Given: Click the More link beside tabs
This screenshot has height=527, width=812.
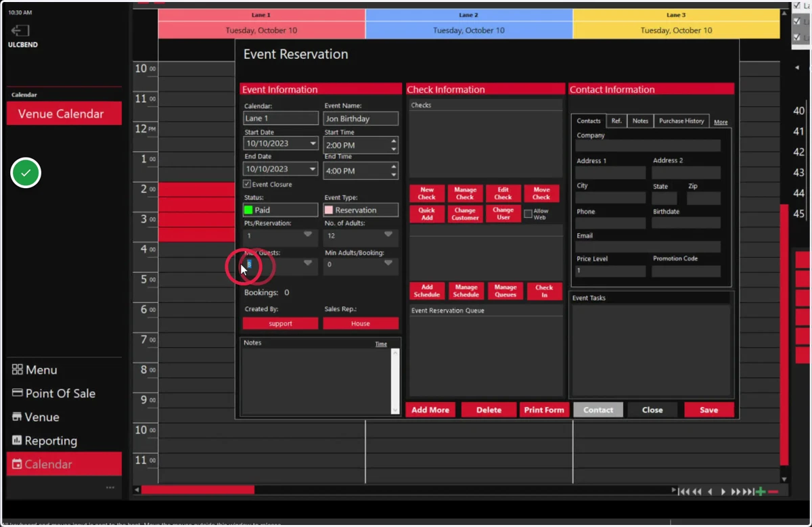Looking at the screenshot, I should [721, 122].
